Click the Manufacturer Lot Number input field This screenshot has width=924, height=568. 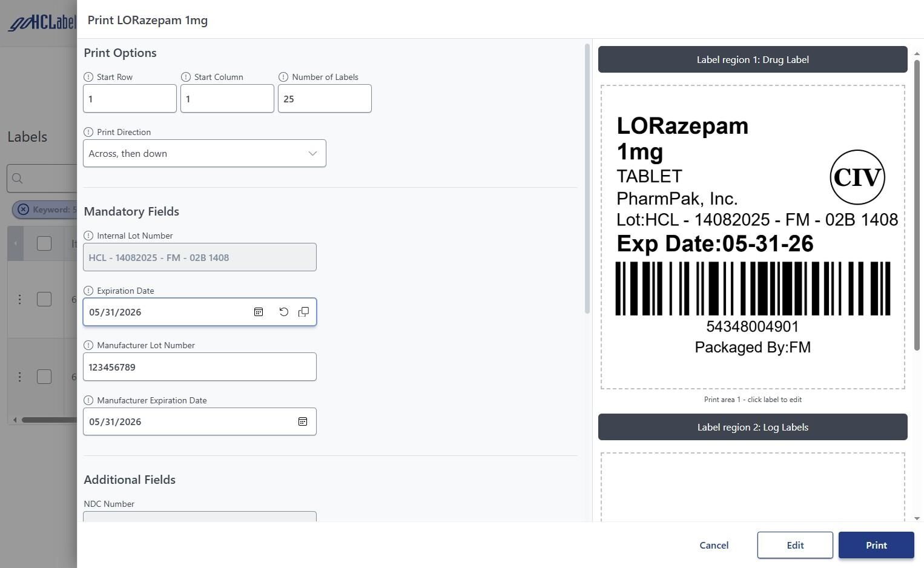pos(199,367)
